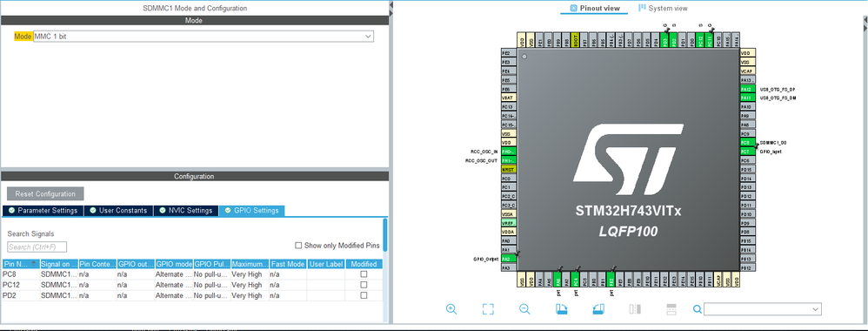Click the configuration panel vertical scrollbar

point(384,234)
